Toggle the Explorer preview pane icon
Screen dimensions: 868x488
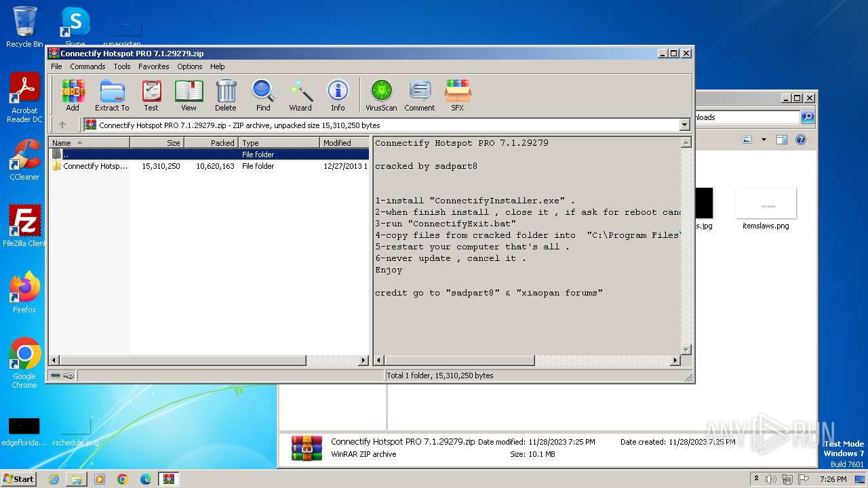782,140
